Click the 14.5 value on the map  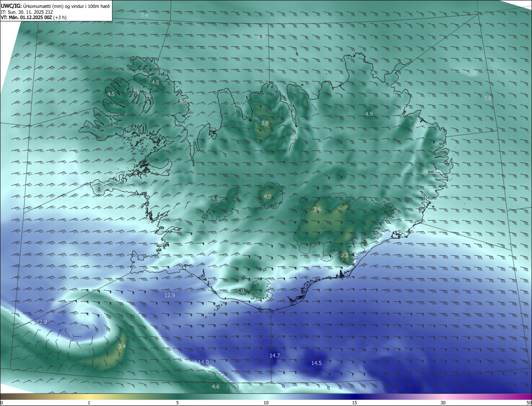[x=316, y=363]
